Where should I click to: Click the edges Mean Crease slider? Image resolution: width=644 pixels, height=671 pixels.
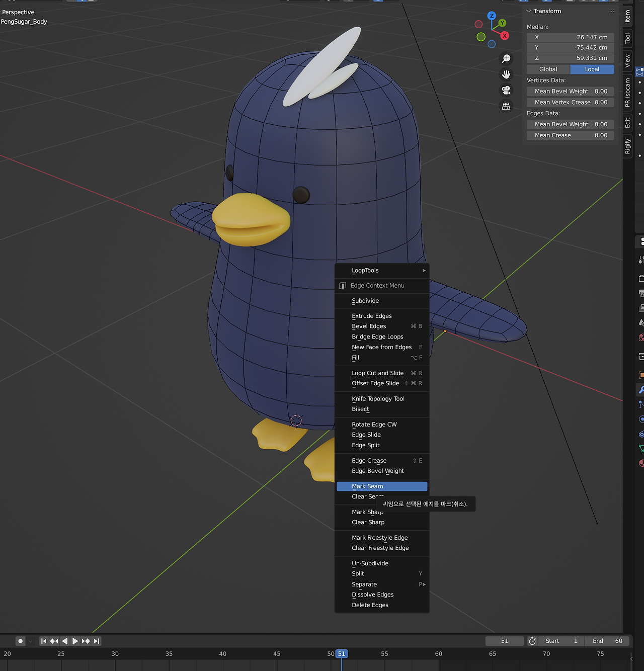571,135
